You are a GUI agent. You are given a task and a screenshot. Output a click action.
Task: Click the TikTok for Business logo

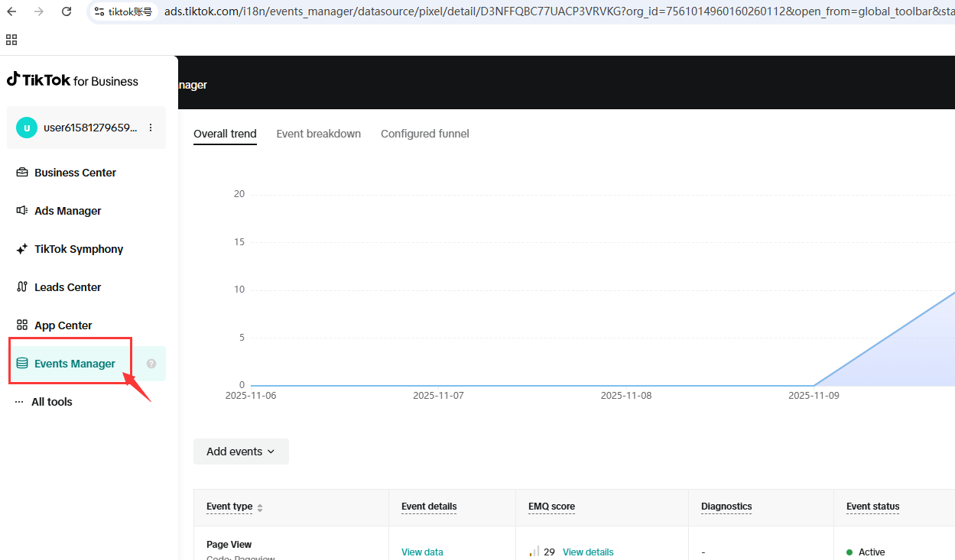pos(73,80)
